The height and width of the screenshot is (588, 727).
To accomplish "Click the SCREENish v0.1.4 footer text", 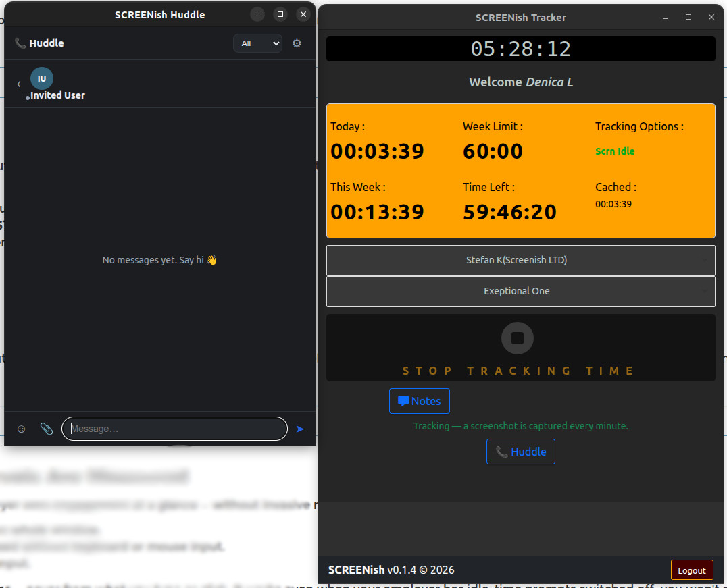I will pos(391,570).
